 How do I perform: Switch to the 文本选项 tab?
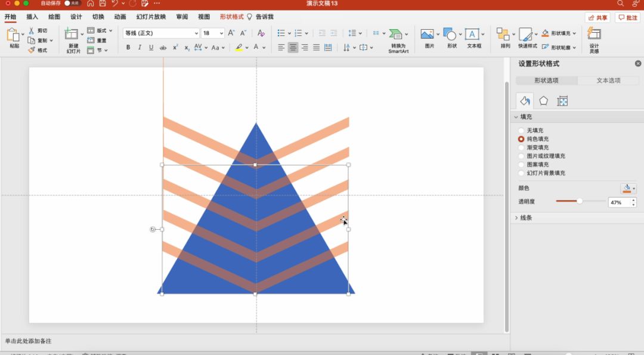click(608, 81)
